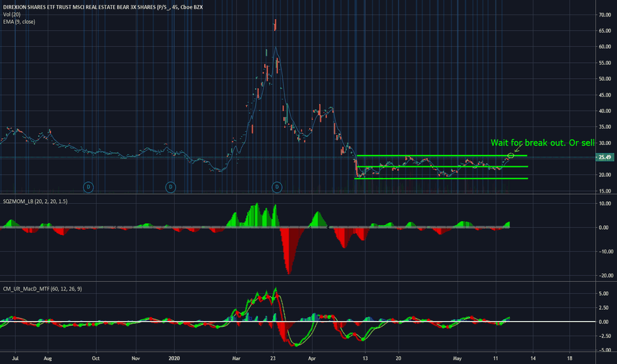The height and width of the screenshot is (364, 617).
Task: Click the Oct date label
Action: [x=95, y=358]
